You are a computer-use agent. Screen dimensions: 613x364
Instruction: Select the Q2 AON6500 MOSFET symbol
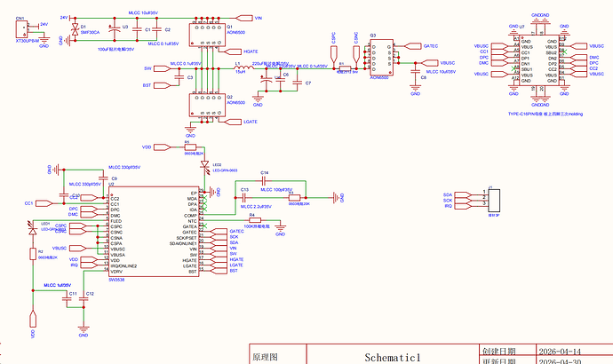tap(207, 105)
